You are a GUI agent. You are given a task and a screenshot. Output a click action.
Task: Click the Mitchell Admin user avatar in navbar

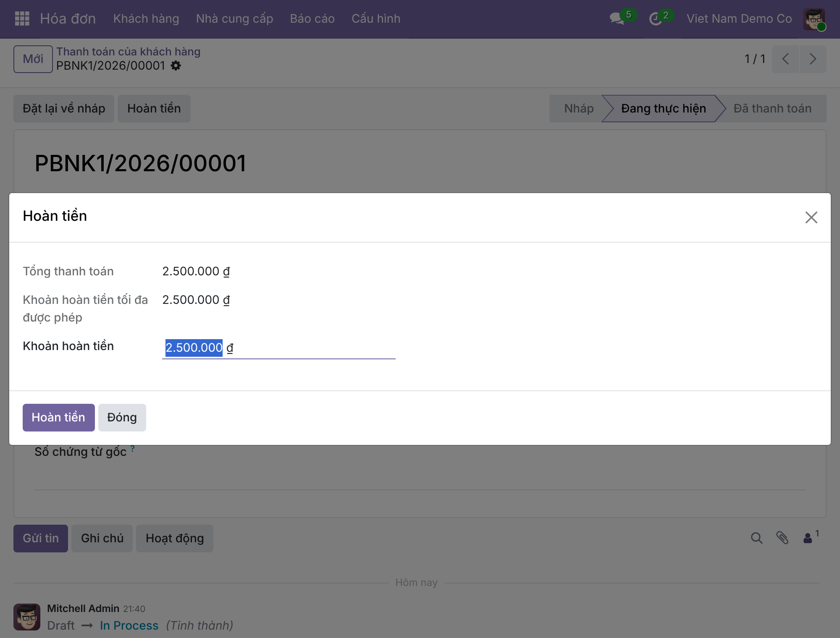pyautogui.click(x=814, y=19)
